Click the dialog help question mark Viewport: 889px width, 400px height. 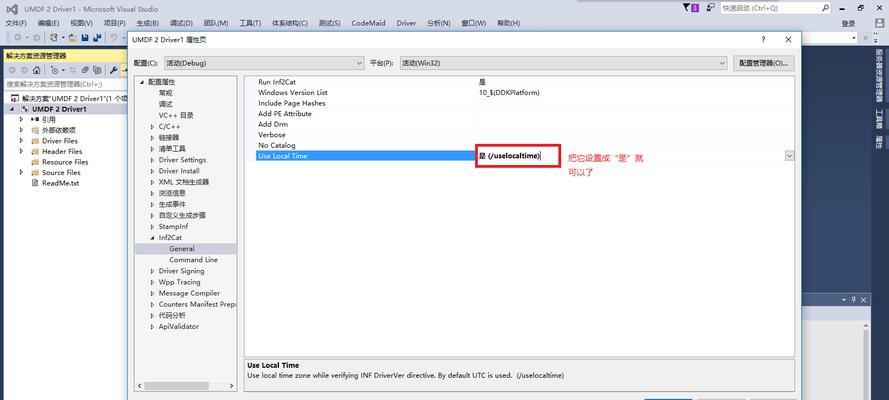click(x=763, y=40)
